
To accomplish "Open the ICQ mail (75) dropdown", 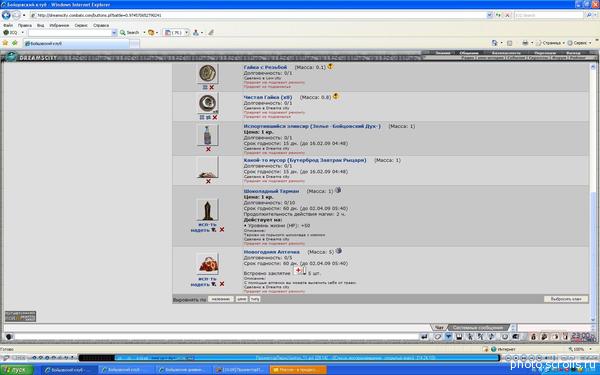I will click(186, 33).
